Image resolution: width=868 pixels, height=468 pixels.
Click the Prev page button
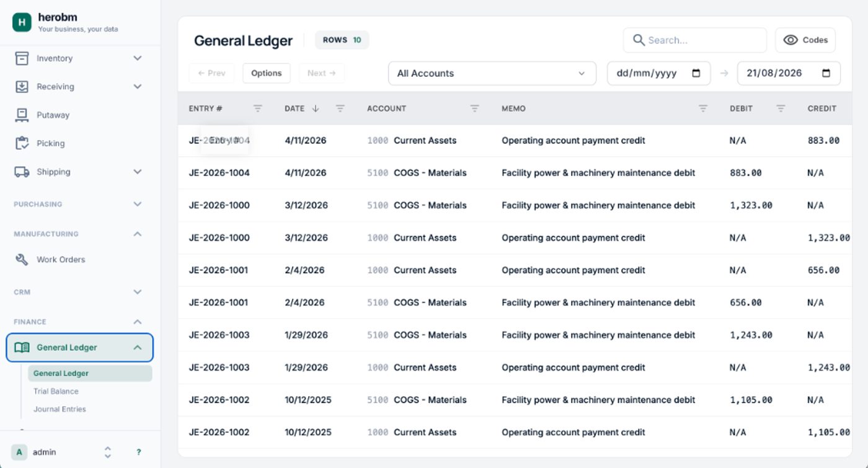coord(211,73)
